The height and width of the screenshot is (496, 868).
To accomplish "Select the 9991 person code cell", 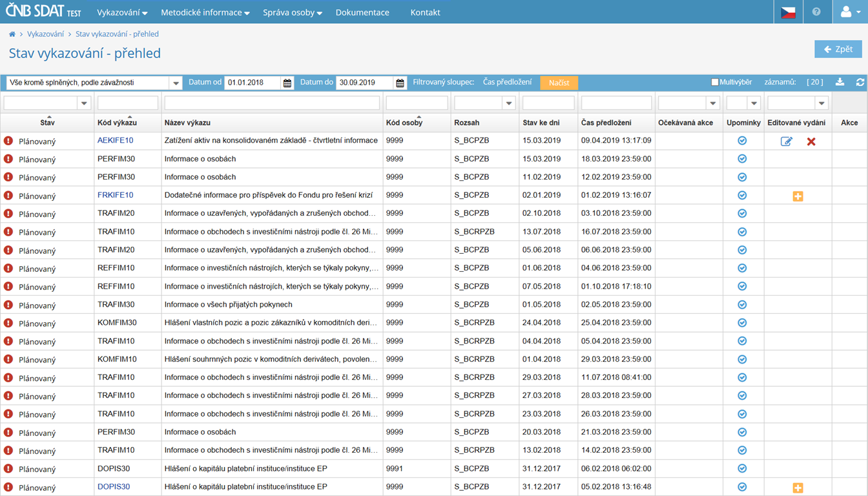I will tap(417, 469).
